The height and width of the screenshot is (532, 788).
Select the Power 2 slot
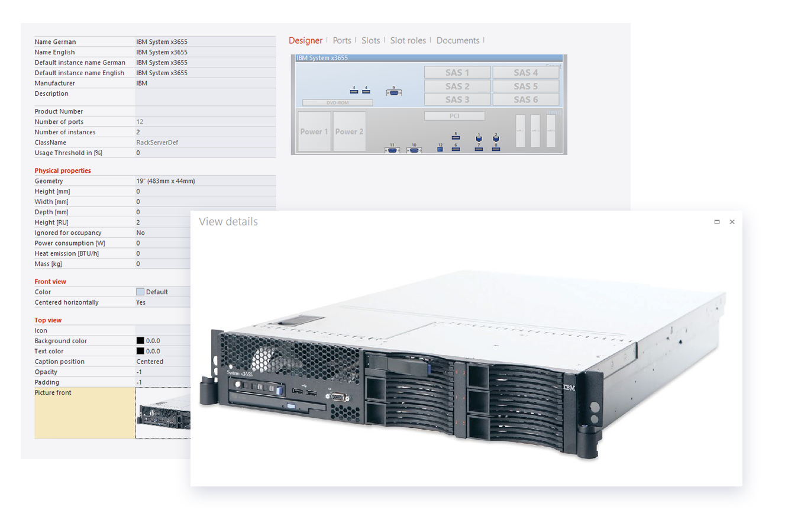pyautogui.click(x=349, y=131)
